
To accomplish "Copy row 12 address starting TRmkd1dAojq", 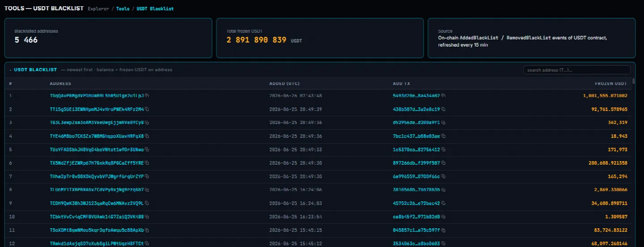I will click(x=147, y=243).
